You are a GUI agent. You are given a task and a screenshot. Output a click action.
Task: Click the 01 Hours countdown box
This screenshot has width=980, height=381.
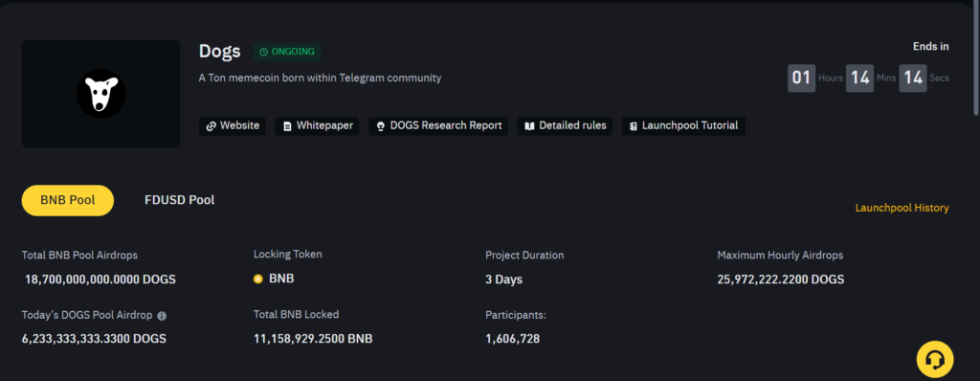[801, 78]
